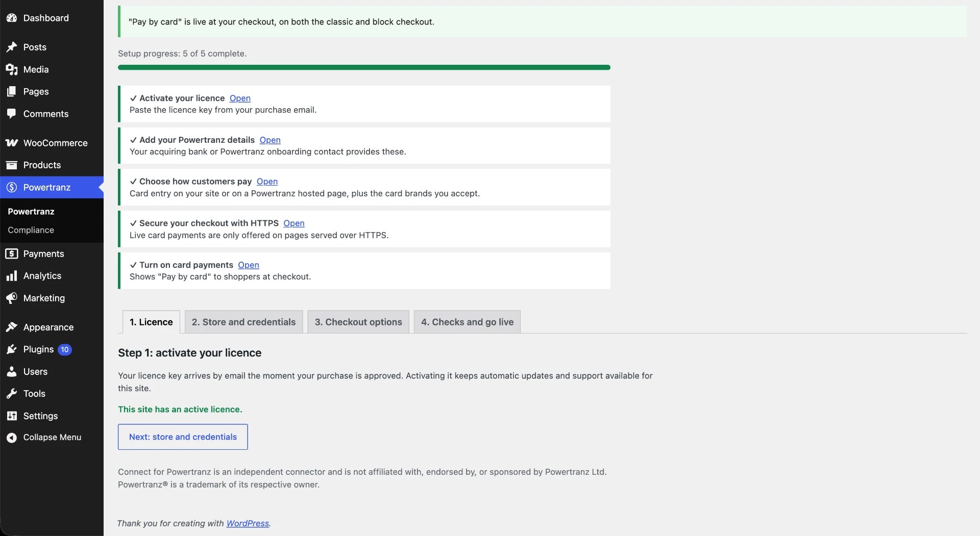Click the Appearance paintbrush icon
Image resolution: width=980 pixels, height=536 pixels.
point(12,327)
